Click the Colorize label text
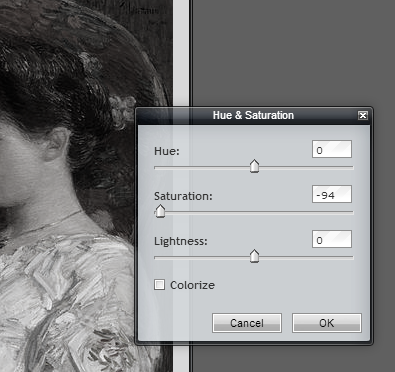 pyautogui.click(x=192, y=285)
